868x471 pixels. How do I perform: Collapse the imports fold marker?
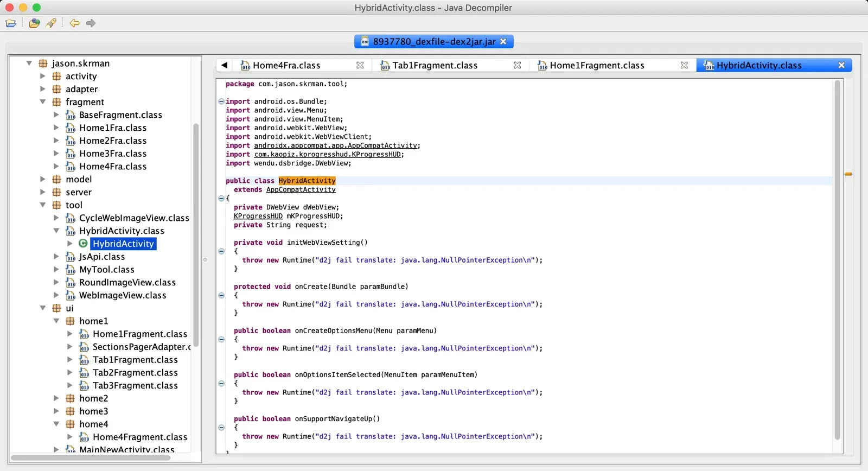[x=221, y=101]
